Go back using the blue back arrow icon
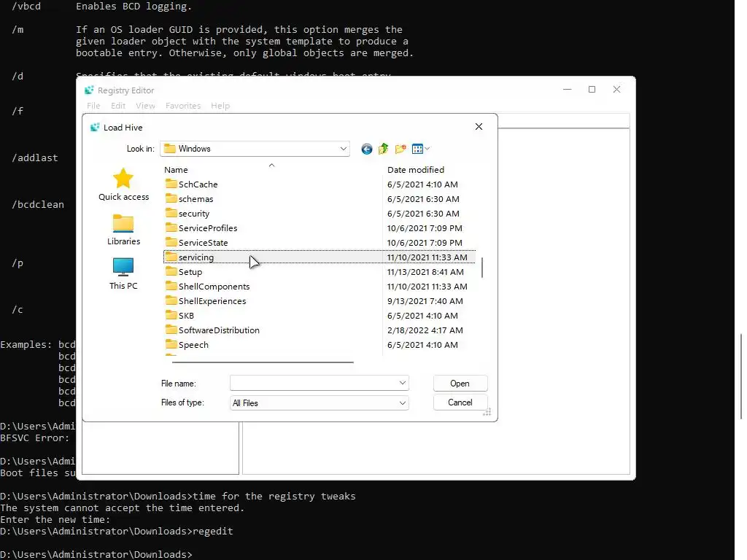The width and height of the screenshot is (747, 560). (x=366, y=149)
